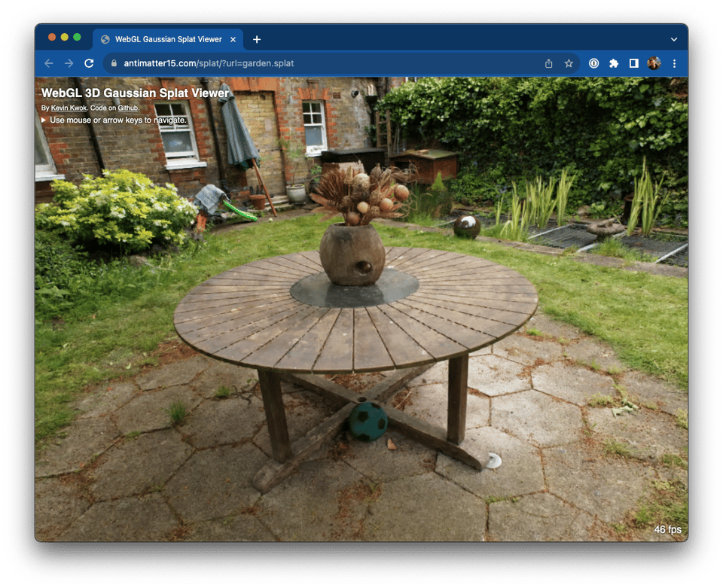Open the Kevin Kwok link
The image size is (723, 588).
click(67, 108)
